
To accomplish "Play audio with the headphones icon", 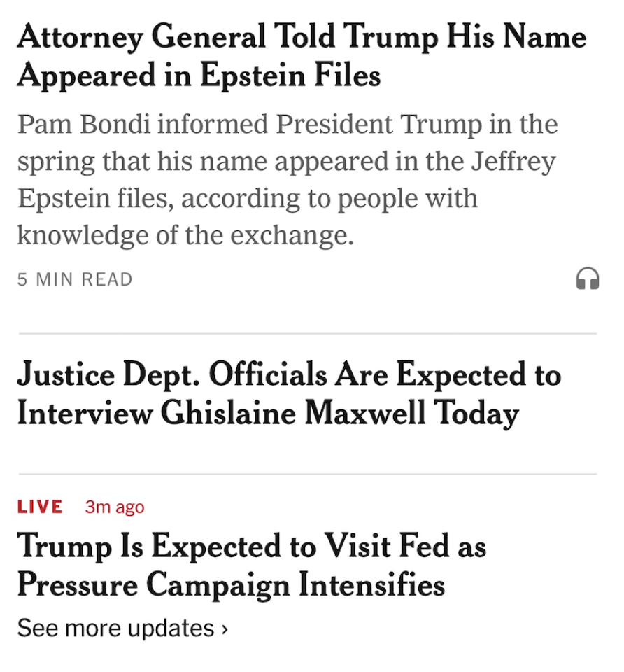I will 587,279.
